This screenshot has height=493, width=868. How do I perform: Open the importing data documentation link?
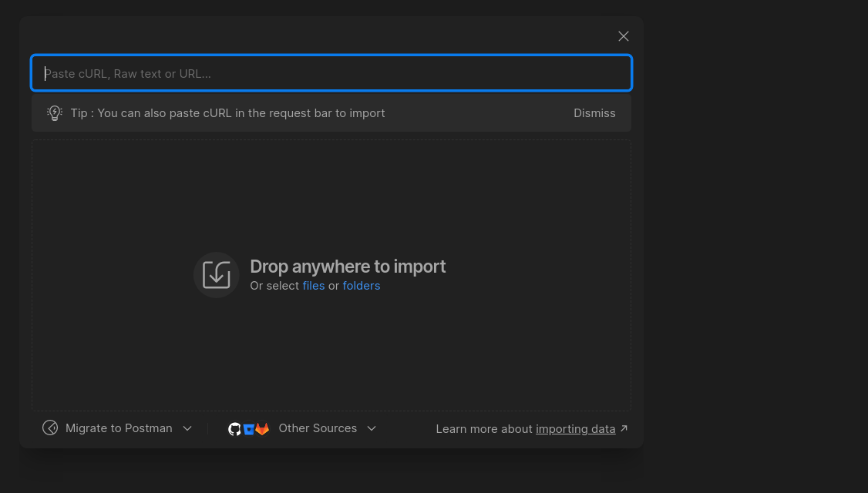coord(575,429)
